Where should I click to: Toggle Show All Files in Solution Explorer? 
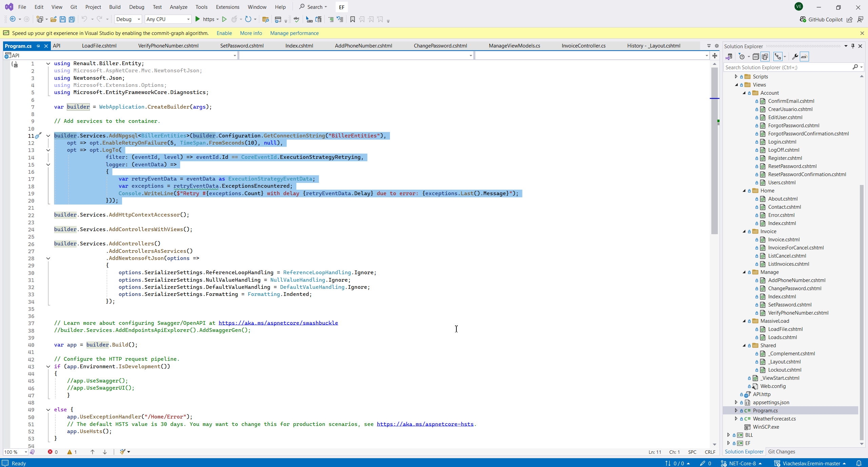765,57
